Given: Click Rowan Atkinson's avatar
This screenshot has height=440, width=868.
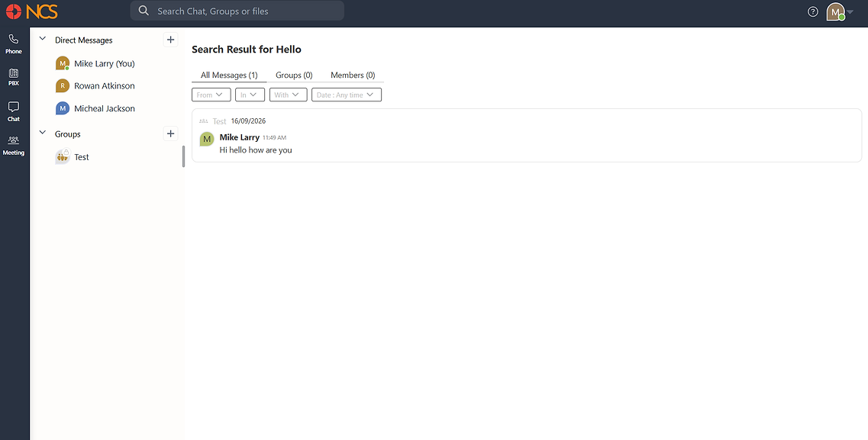Looking at the screenshot, I should coord(63,85).
